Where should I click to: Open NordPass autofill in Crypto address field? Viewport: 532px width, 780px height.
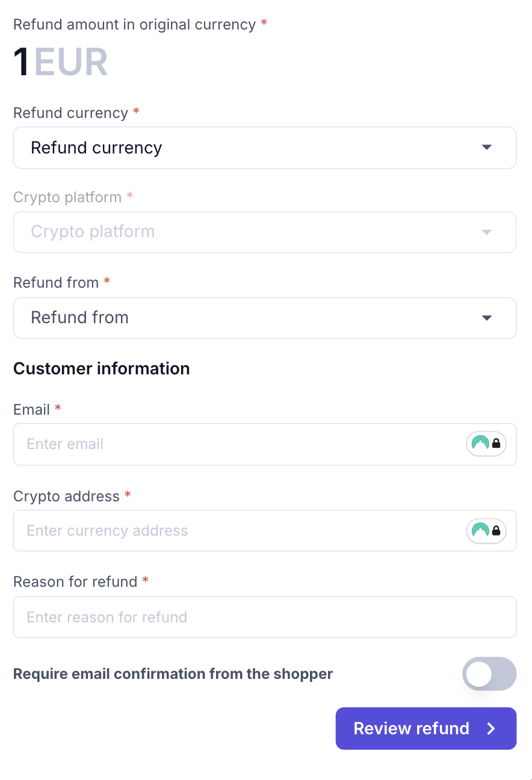point(480,530)
